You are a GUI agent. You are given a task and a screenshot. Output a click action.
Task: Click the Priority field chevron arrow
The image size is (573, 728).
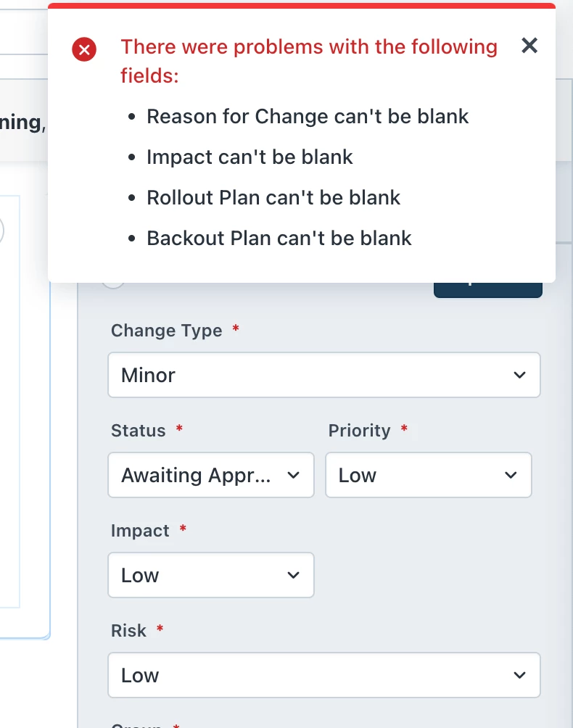click(x=511, y=475)
